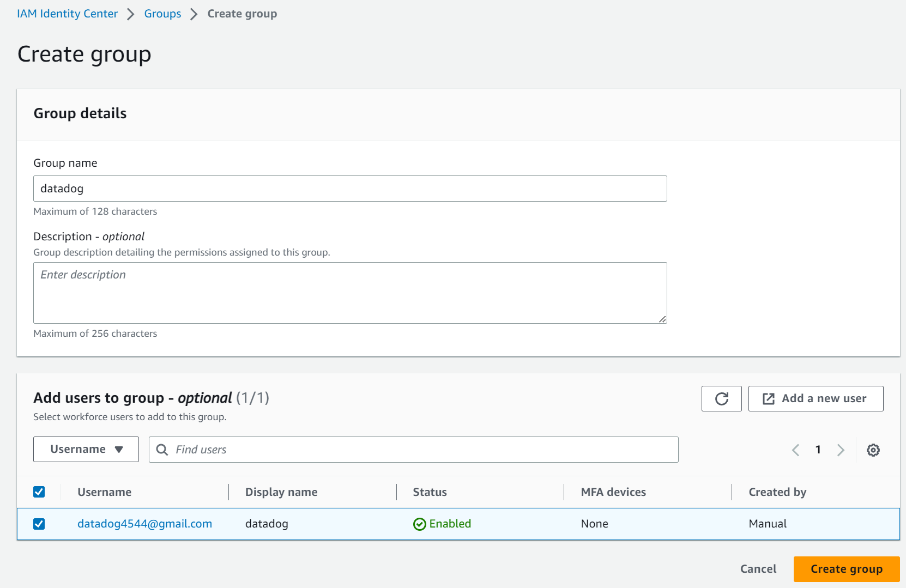Cancel group creation
Image resolution: width=906 pixels, height=588 pixels.
[x=758, y=569]
